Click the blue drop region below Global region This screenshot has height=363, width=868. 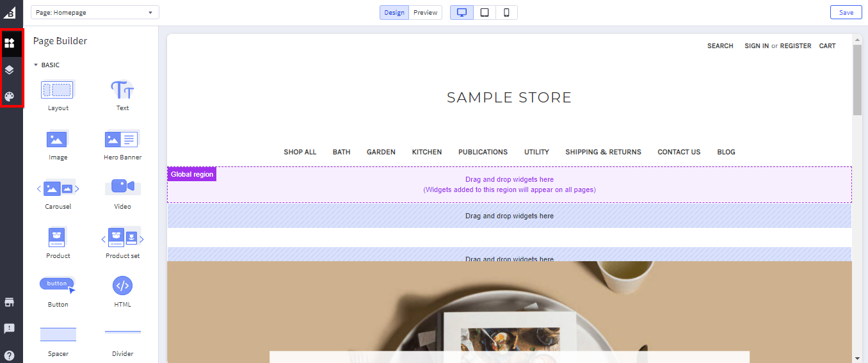tap(510, 216)
